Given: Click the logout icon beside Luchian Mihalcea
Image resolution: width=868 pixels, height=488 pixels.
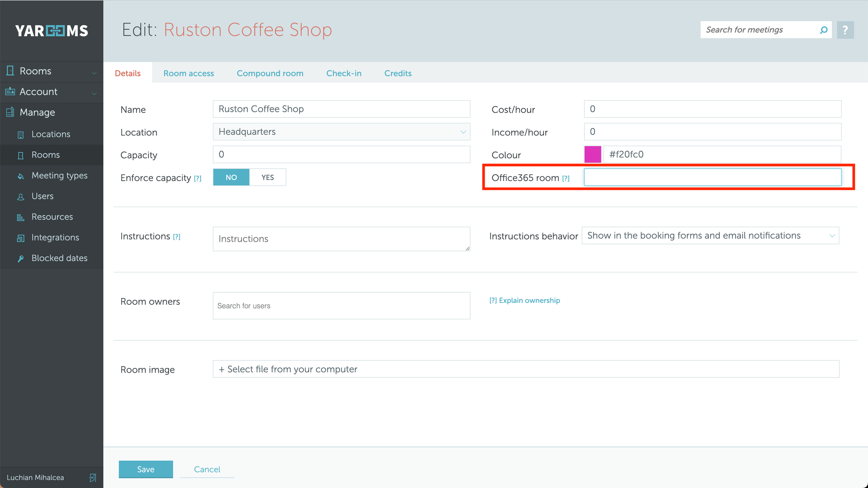Looking at the screenshot, I should point(93,477).
